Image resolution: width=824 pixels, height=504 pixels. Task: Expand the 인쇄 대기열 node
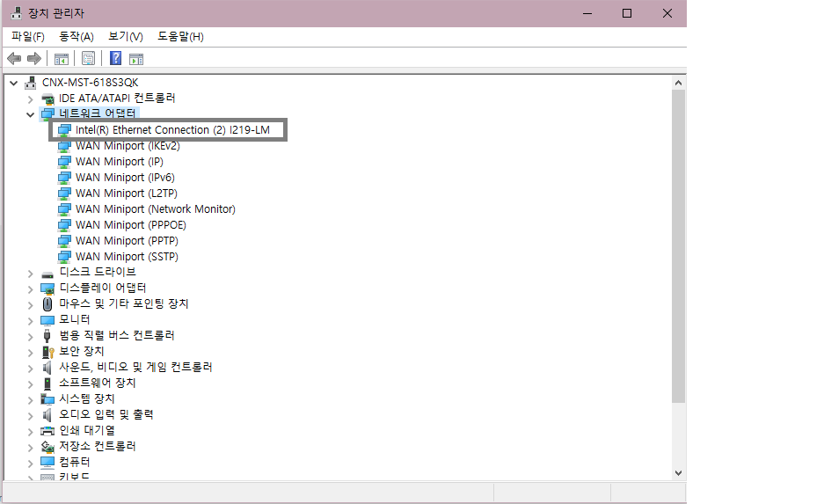[x=30, y=432]
